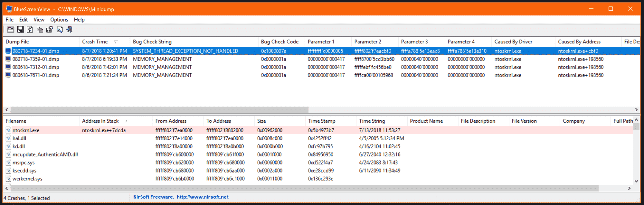This screenshot has height=205, width=644.
Task: Click upper pane horizontal scrollbar thumb
Action: point(159,110)
